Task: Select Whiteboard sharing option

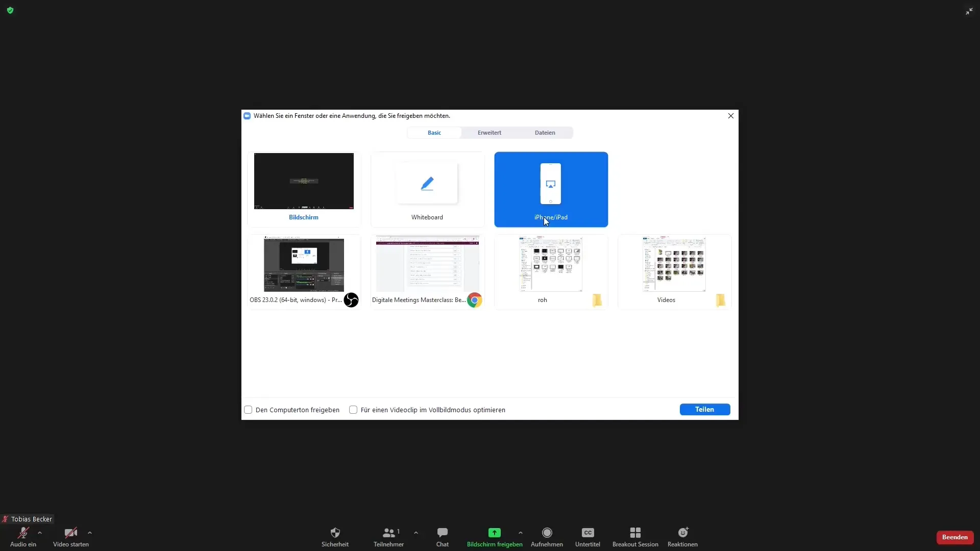Action: coord(427,188)
